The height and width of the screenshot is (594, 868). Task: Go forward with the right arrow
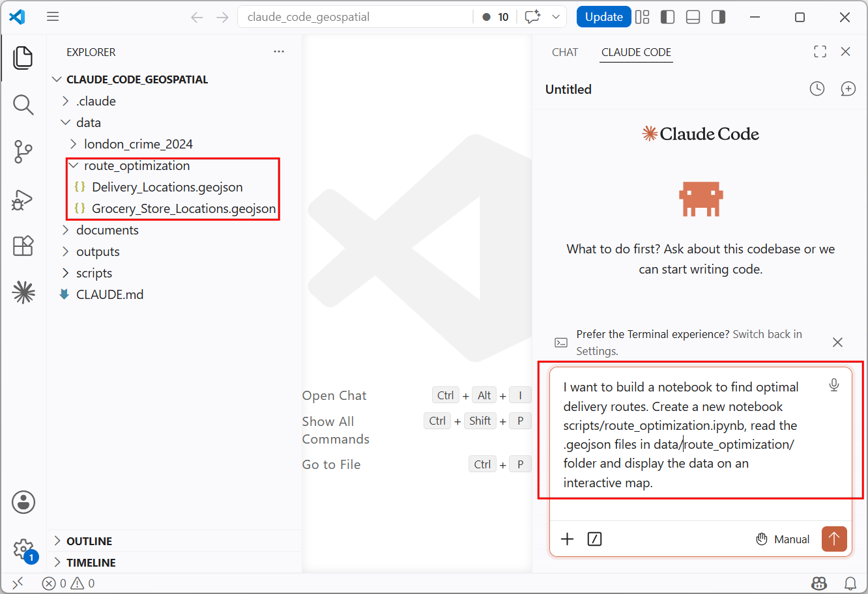coord(223,17)
